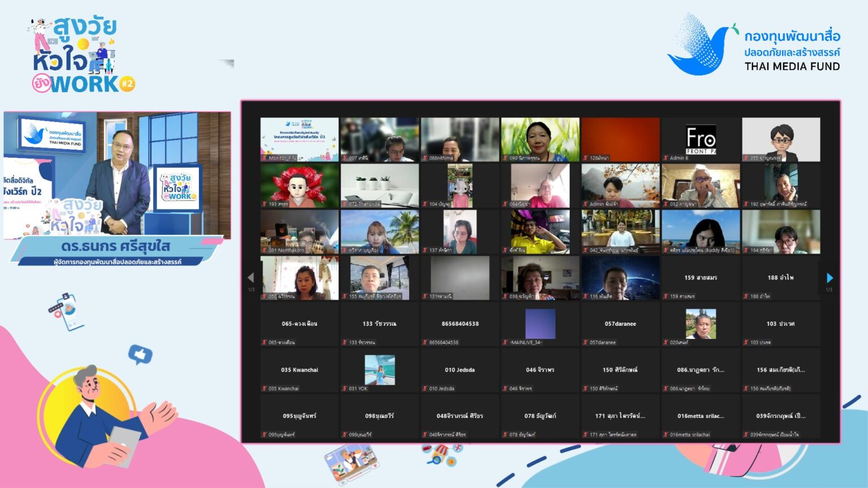Select the video tile of participant 032
Screen dimensions: 868x488
click(701, 186)
